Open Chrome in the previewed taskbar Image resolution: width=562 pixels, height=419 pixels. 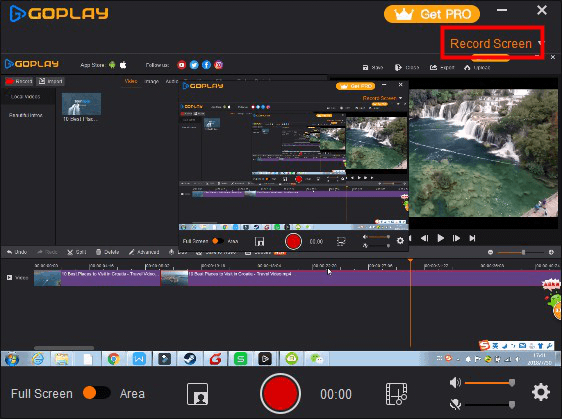coord(114,359)
